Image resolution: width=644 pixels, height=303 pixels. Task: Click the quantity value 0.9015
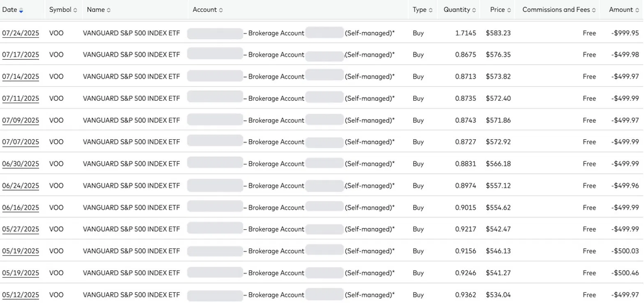click(x=466, y=207)
